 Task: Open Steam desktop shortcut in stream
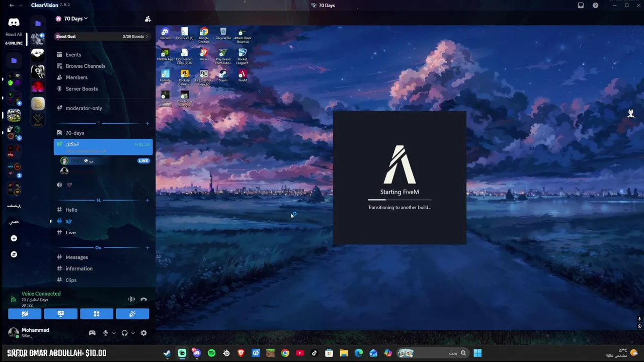(223, 76)
